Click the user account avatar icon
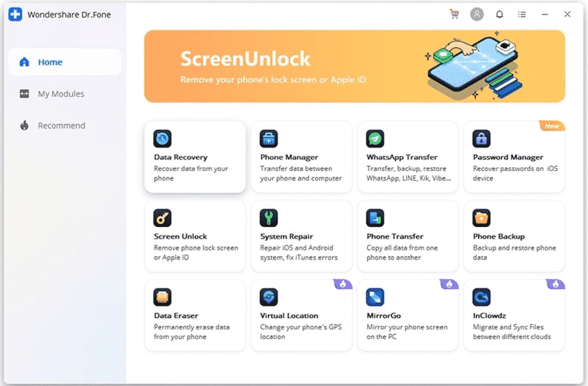The height and width of the screenshot is (386, 588). [x=476, y=14]
